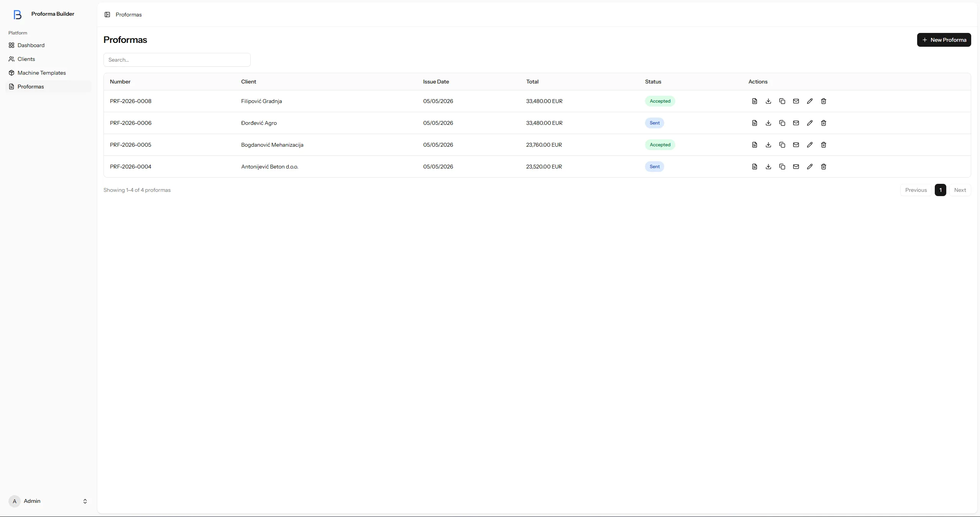Click the Status column header
Viewport: 980px width, 517px height.
coord(653,82)
